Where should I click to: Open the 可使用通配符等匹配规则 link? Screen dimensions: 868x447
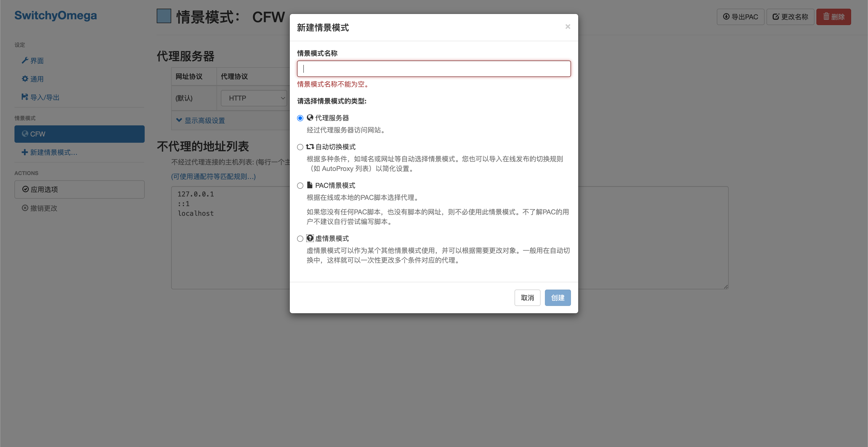[x=213, y=176]
